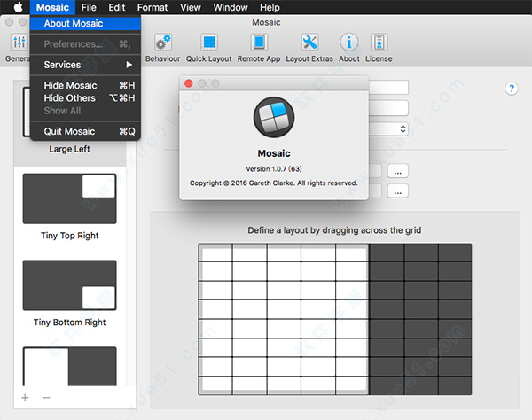This screenshot has width=532, height=420.
Task: Open the Mosaic menu in menu bar
Action: 52,7
